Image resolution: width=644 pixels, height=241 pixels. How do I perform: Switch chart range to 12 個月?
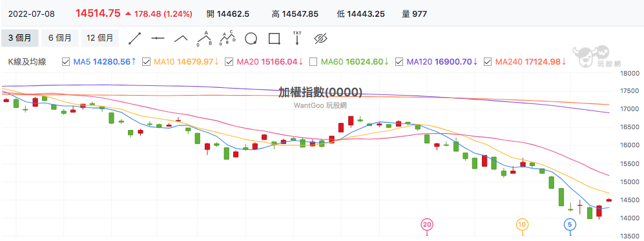pyautogui.click(x=100, y=38)
